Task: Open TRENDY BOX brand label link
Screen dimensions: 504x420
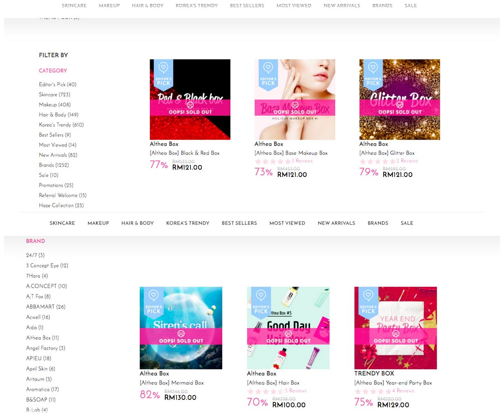Action: coord(374,373)
